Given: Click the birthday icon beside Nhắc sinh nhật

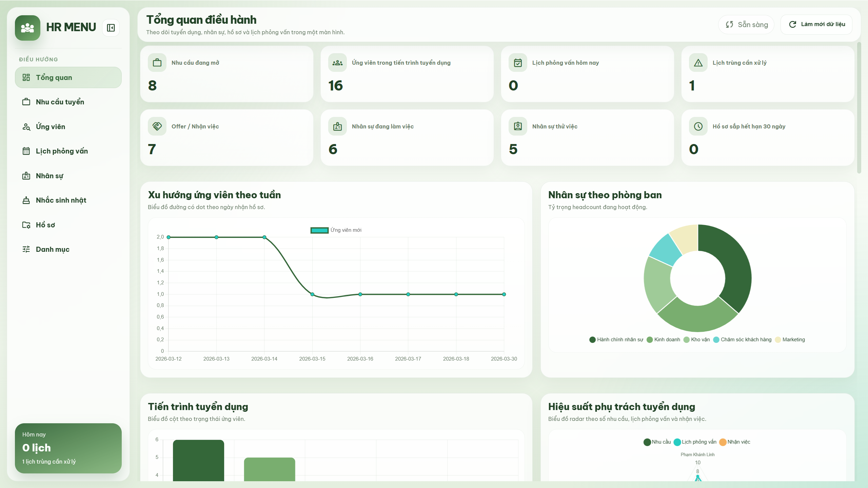Looking at the screenshot, I should 27,200.
